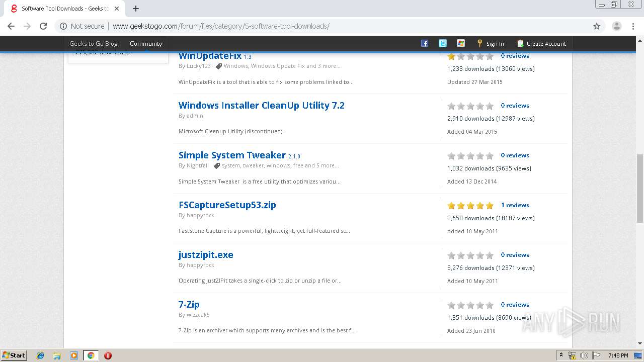Viewport: 644px width, 362px height.
Task: Click the Facebook icon in site header
Action: click(425, 43)
